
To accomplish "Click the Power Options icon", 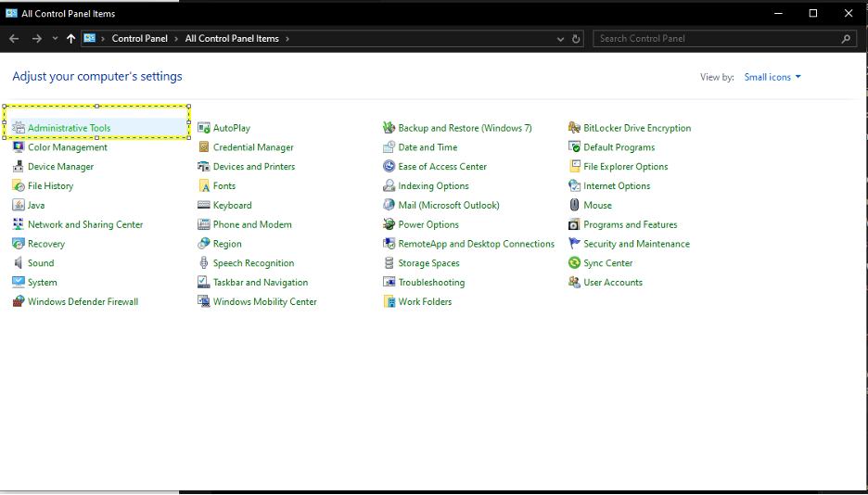I will pos(389,224).
